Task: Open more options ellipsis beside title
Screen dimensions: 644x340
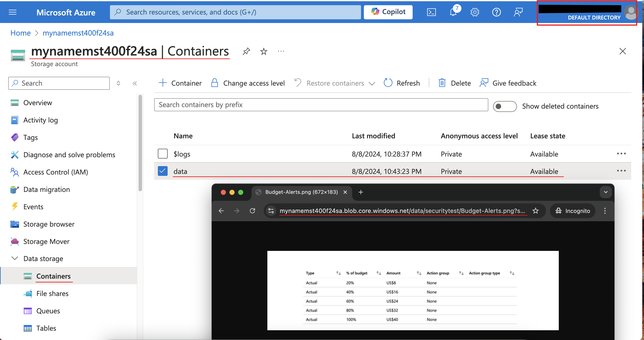Action: click(x=281, y=51)
